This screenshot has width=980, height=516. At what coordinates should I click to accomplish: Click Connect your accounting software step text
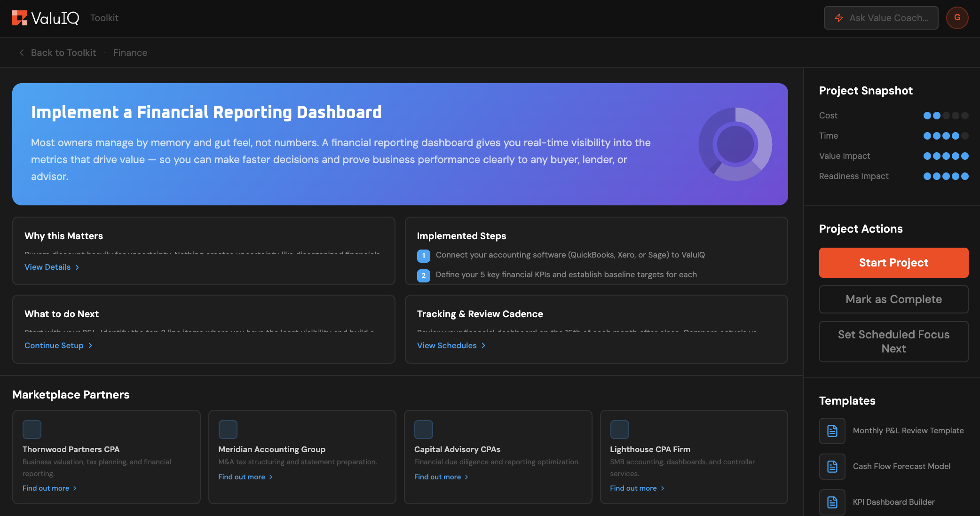tap(570, 255)
